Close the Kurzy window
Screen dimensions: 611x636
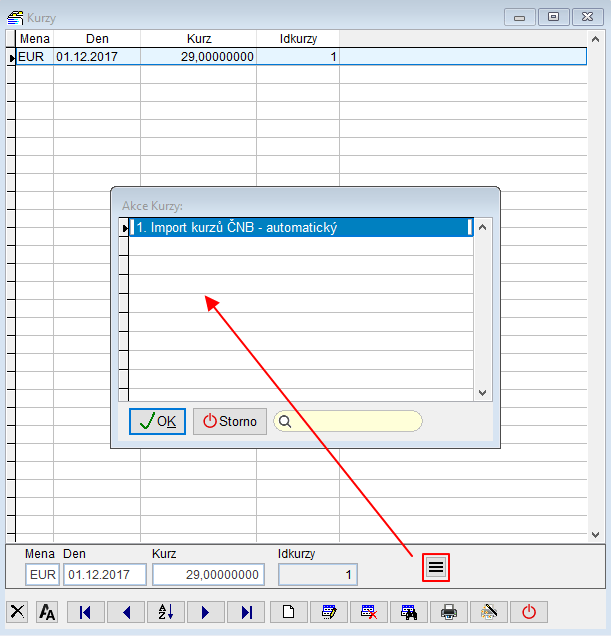pos(587,17)
